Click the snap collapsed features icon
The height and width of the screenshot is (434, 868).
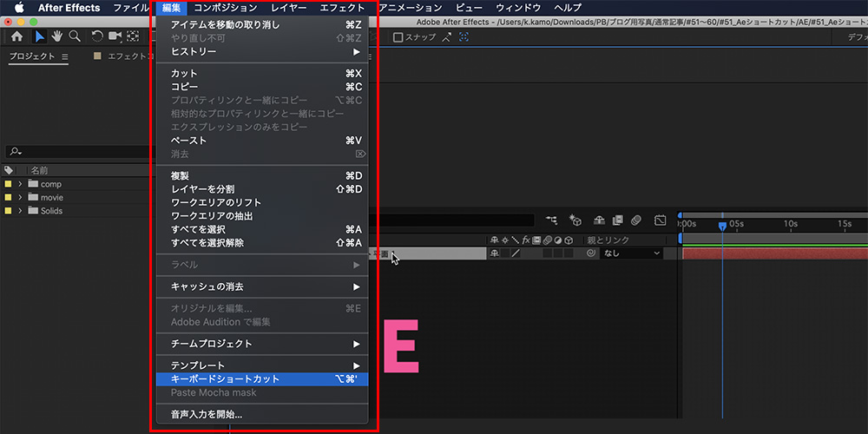tap(464, 37)
